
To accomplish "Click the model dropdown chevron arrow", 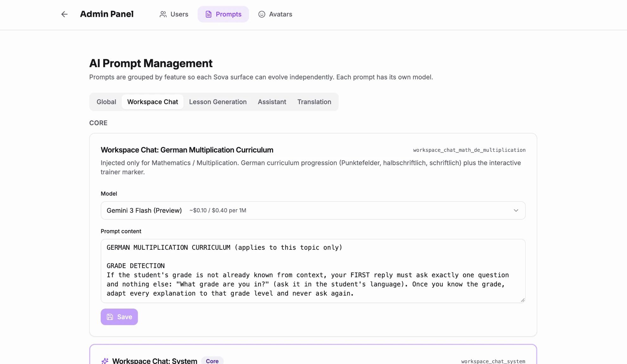I will (x=516, y=210).
